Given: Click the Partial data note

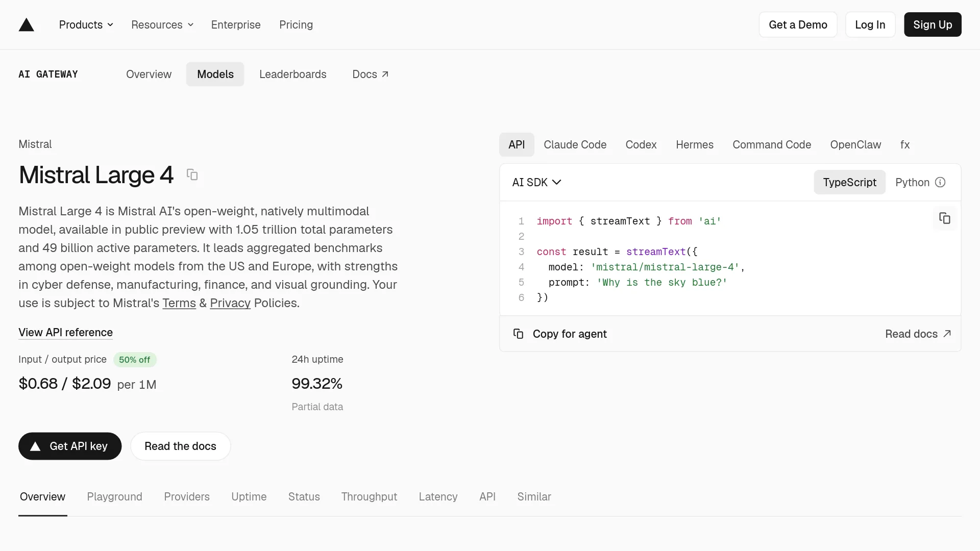Looking at the screenshot, I should pos(317,407).
